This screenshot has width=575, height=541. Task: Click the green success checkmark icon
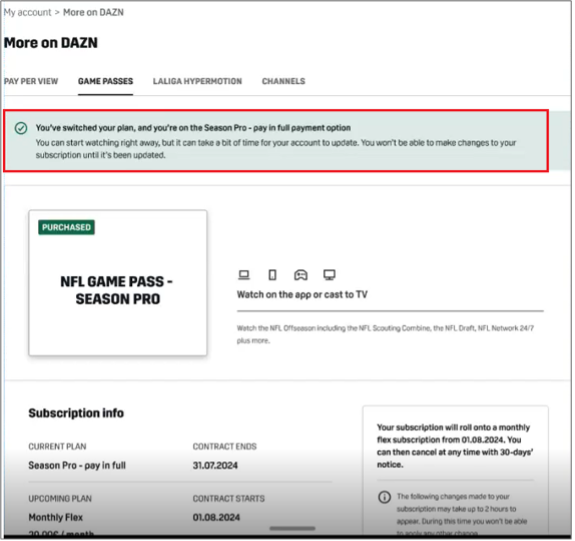click(21, 128)
